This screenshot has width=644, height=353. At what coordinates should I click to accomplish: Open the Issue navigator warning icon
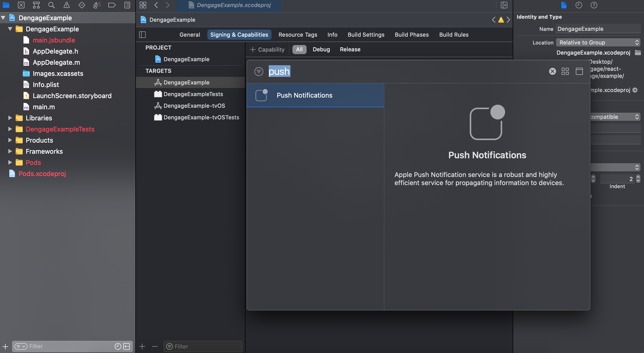pyautogui.click(x=66, y=5)
